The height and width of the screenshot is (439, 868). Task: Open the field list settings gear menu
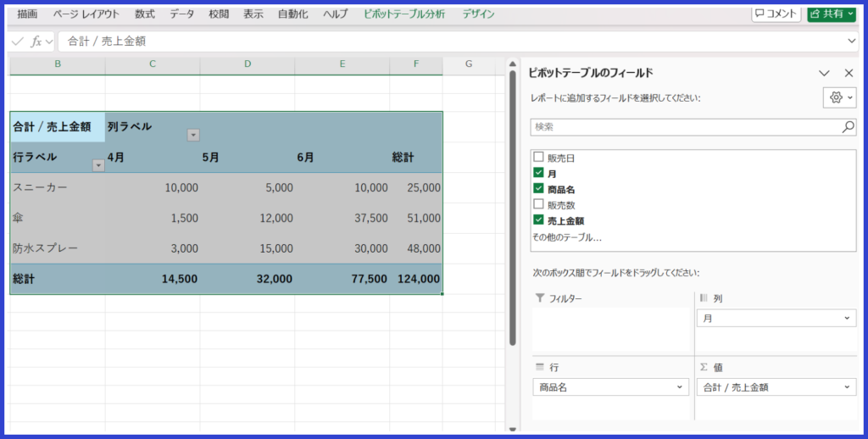(x=836, y=97)
